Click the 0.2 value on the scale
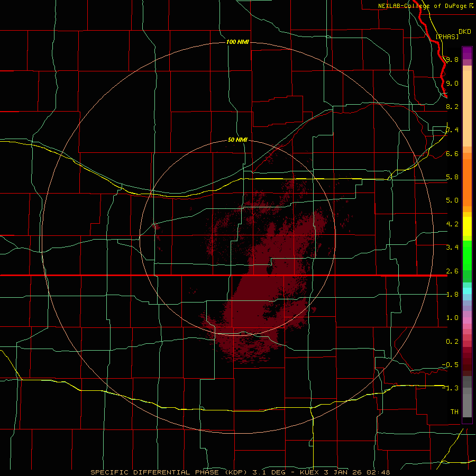This screenshot has height=476, width=476. (452, 342)
